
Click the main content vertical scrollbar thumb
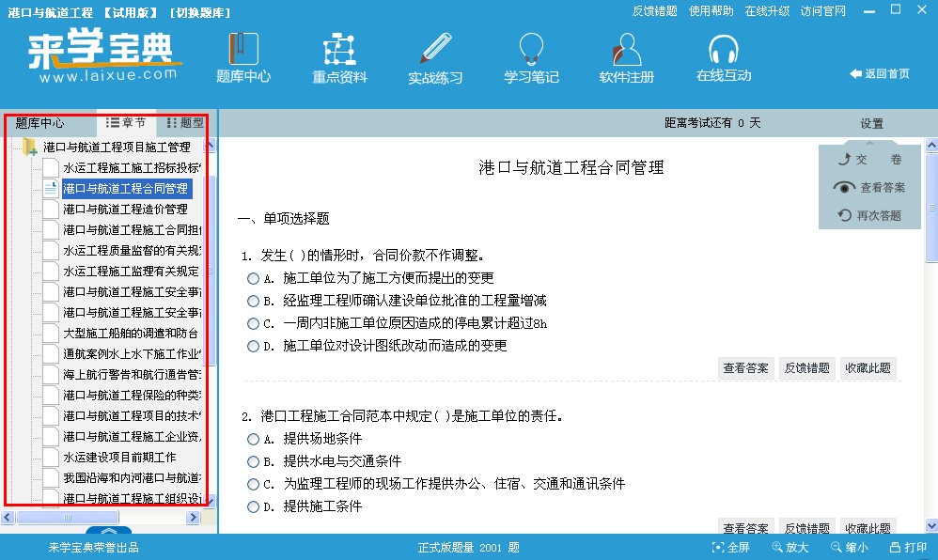931,207
